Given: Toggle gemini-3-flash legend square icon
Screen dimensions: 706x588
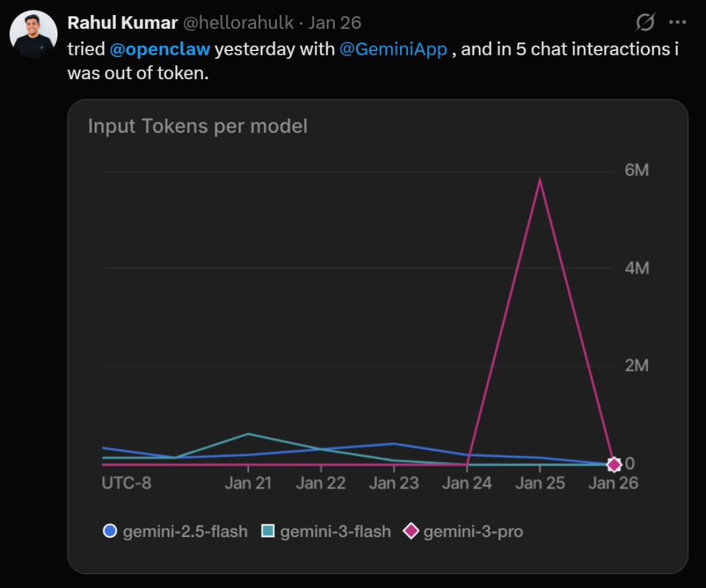Looking at the screenshot, I should click(267, 531).
